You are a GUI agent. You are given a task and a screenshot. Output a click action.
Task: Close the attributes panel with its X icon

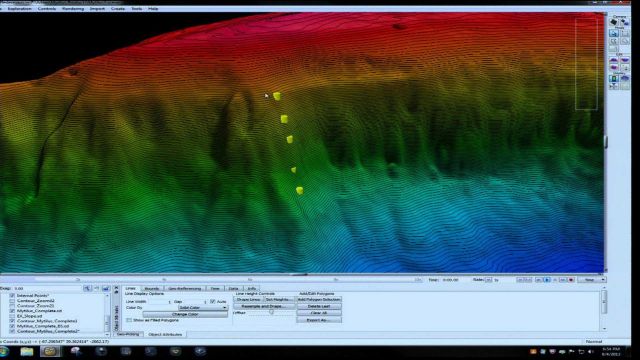coord(116,288)
